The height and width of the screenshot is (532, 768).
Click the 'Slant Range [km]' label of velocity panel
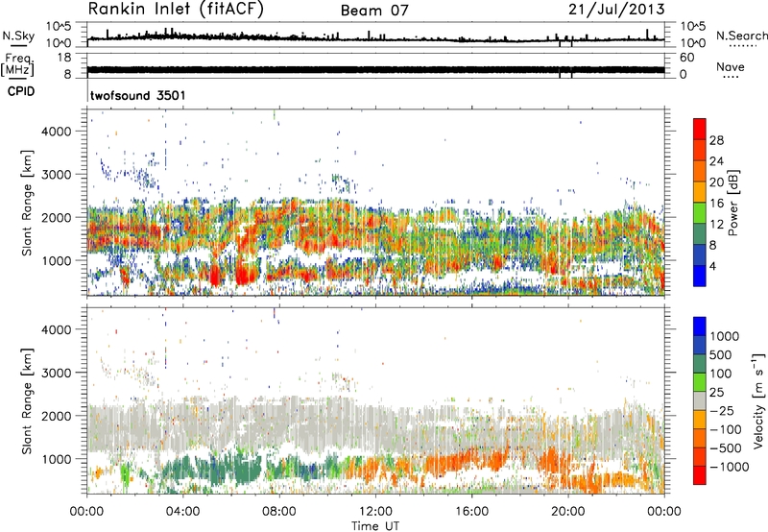[27, 400]
